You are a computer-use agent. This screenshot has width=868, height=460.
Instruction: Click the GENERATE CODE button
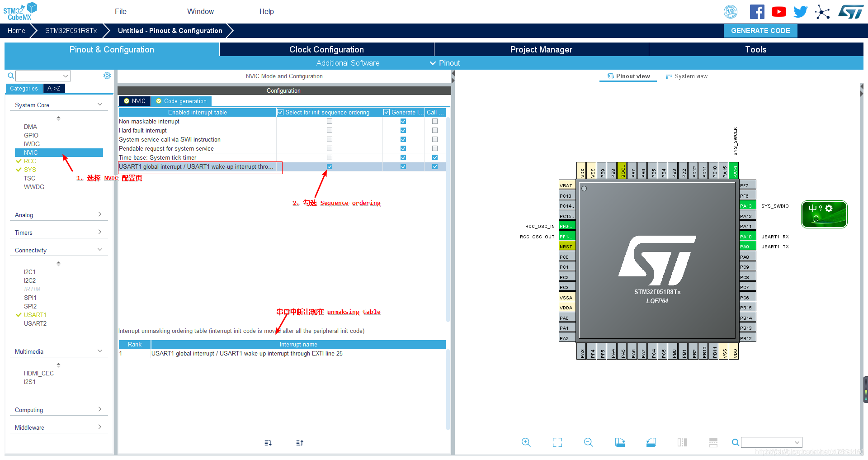[760, 30]
